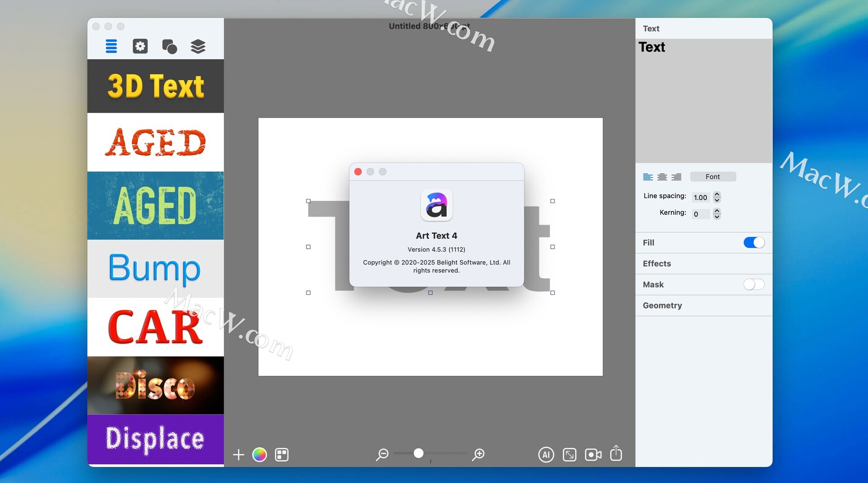Align text center
This screenshot has height=483, width=868.
click(x=662, y=177)
